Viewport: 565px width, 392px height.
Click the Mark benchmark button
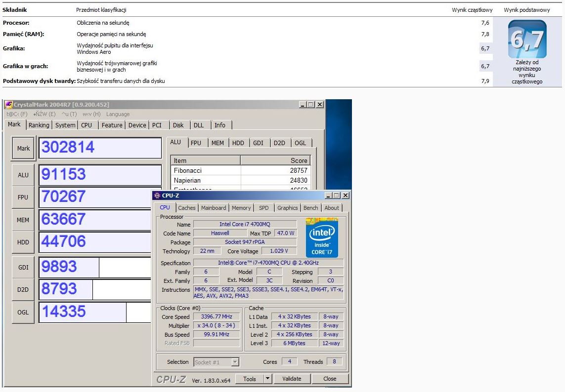(23, 148)
